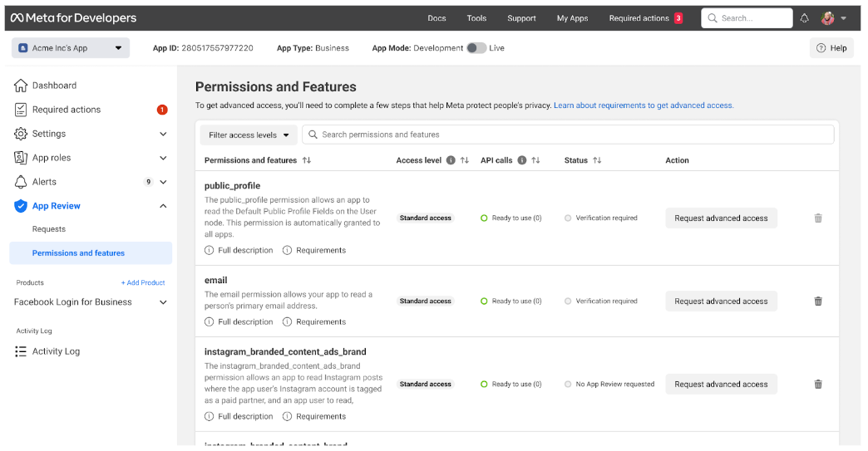Click public_profile Verification required status
The width and height of the screenshot is (868, 451).
[x=601, y=218]
